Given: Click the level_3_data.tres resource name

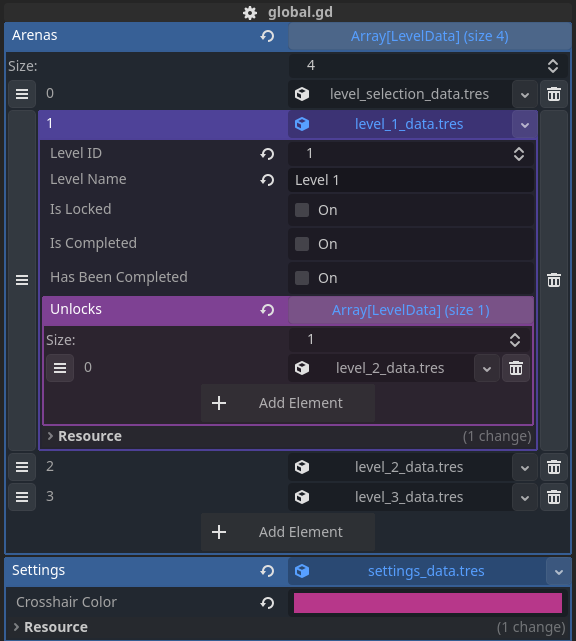Looking at the screenshot, I should click(x=409, y=498).
